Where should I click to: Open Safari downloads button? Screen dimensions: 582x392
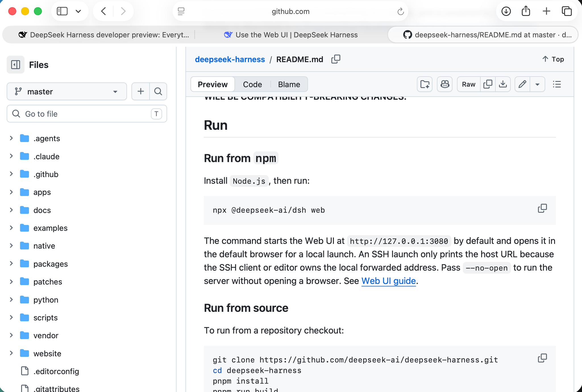(x=506, y=11)
